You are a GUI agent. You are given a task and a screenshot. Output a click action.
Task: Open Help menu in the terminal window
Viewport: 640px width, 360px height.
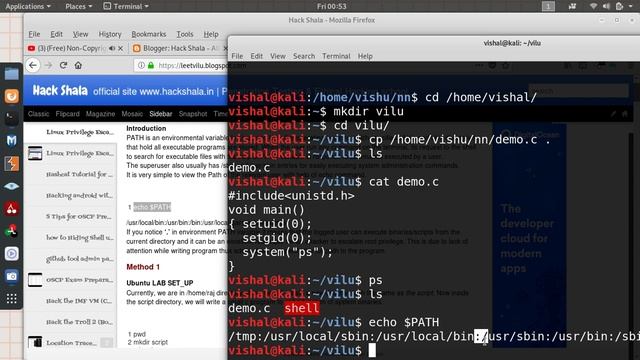click(365, 56)
